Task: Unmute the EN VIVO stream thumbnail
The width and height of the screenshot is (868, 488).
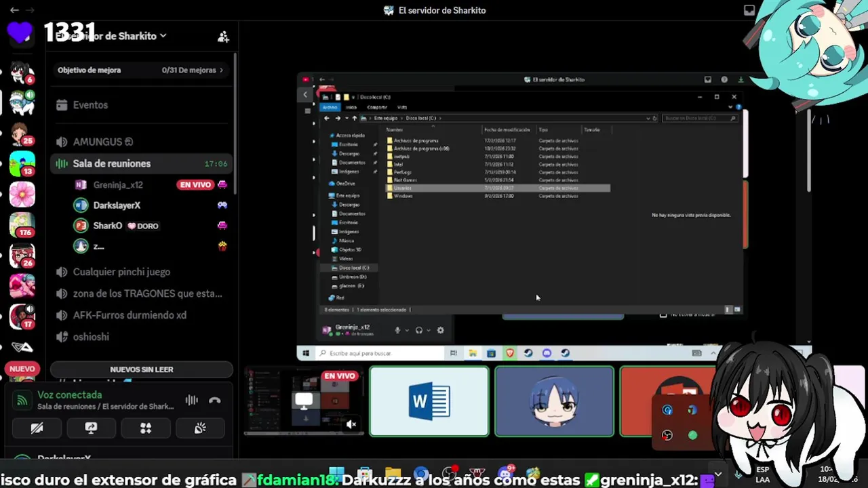Action: click(x=351, y=424)
